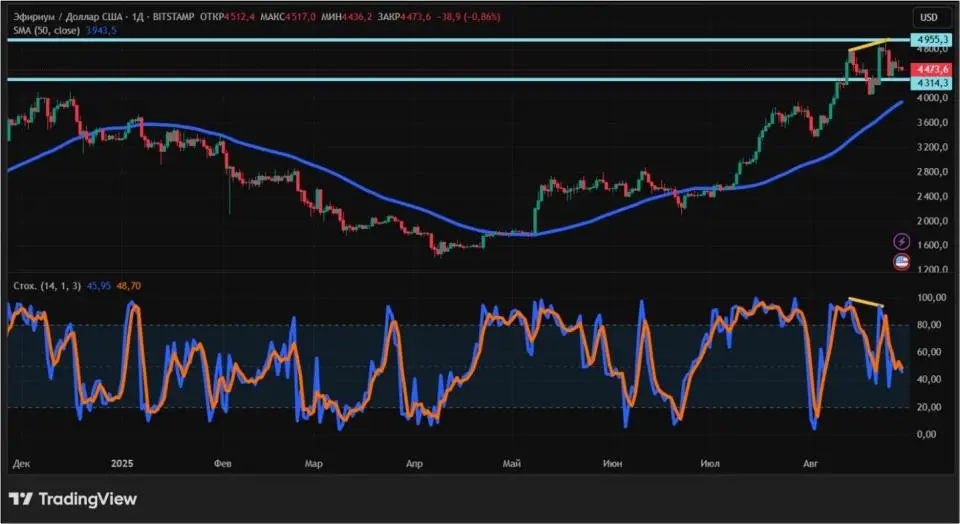Click the Май label on time axis

coord(512,464)
